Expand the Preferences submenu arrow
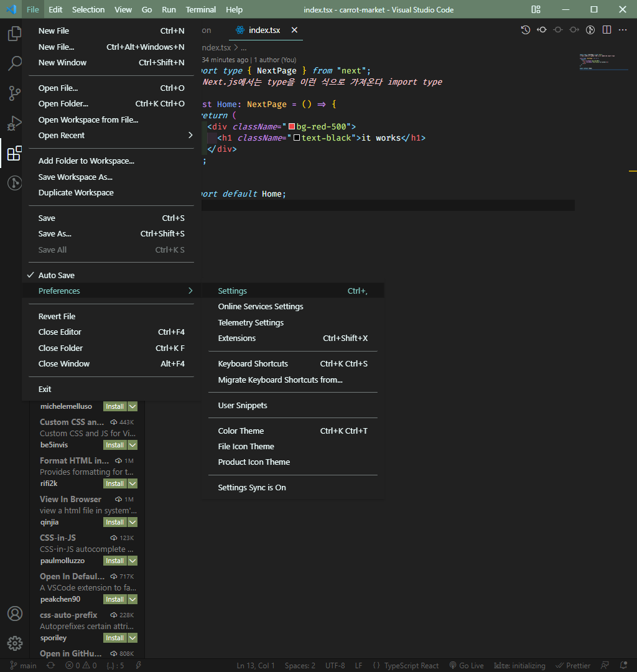This screenshot has height=672, width=637. point(190,291)
